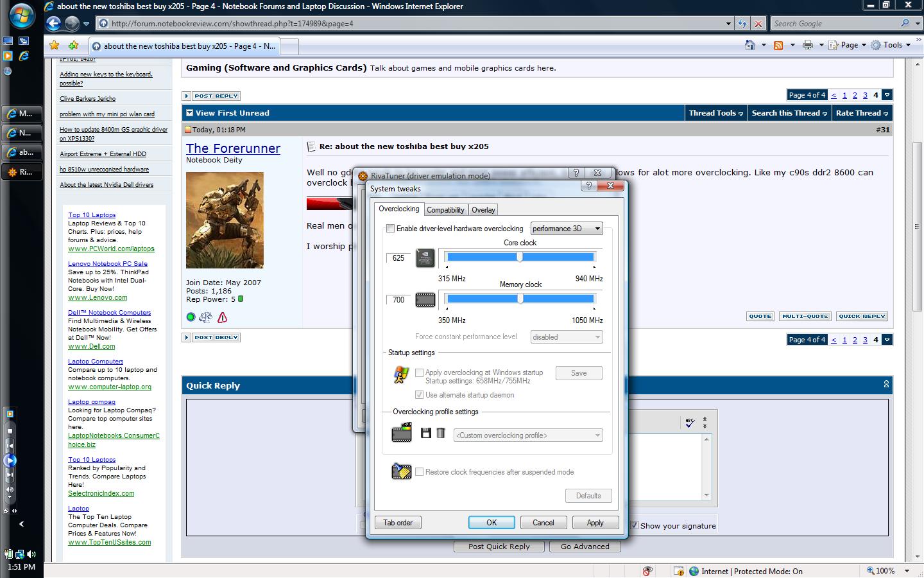Click the address bar URL field
This screenshot has width=924, height=578.
pos(411,24)
